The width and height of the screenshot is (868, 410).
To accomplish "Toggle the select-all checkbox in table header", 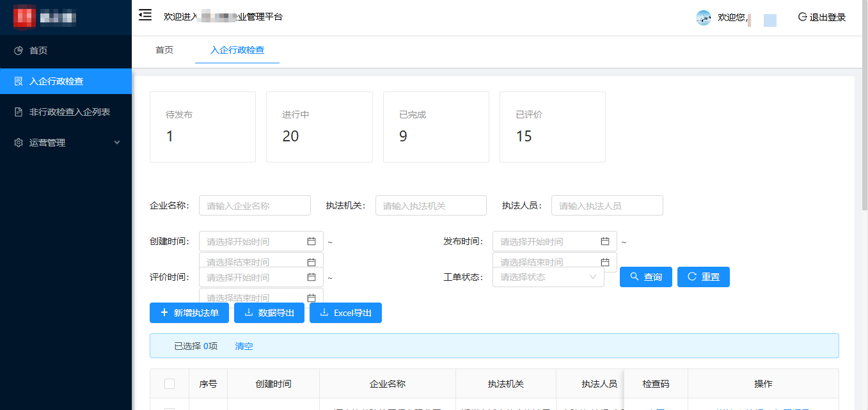I will (x=170, y=383).
